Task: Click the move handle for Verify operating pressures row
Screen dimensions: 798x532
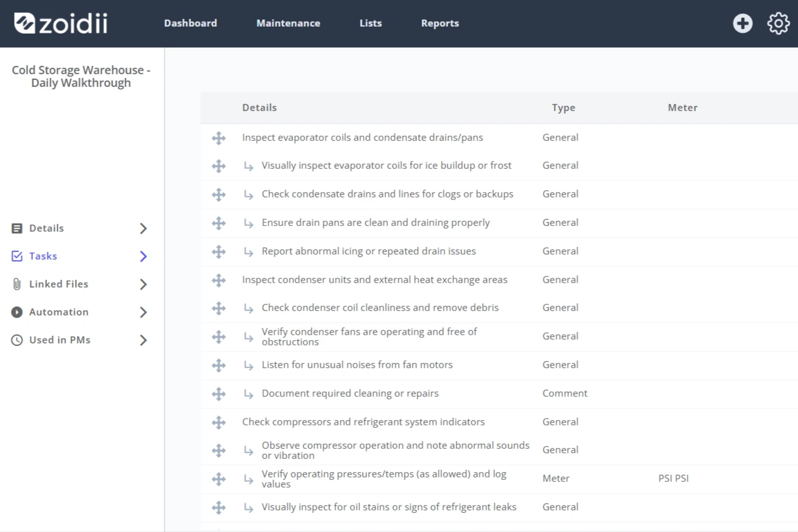Action: [218, 479]
